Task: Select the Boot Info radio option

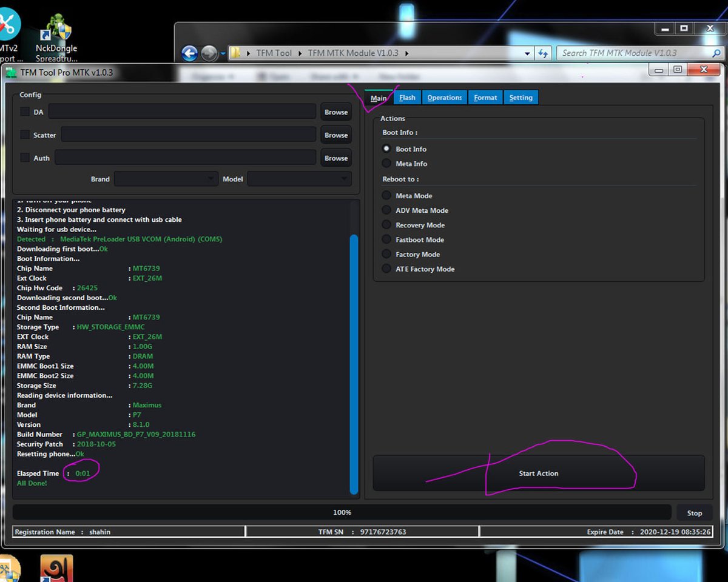Action: (x=386, y=149)
